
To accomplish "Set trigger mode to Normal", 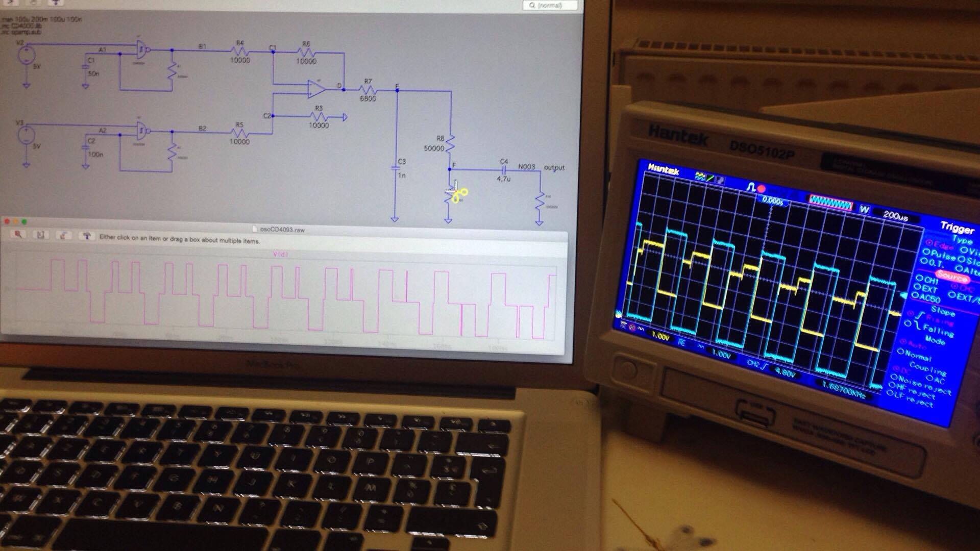I will [x=918, y=355].
